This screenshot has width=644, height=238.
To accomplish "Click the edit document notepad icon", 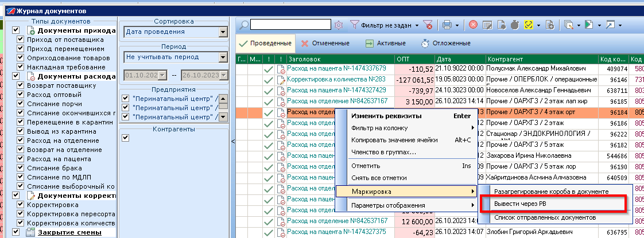I will coord(487,25).
